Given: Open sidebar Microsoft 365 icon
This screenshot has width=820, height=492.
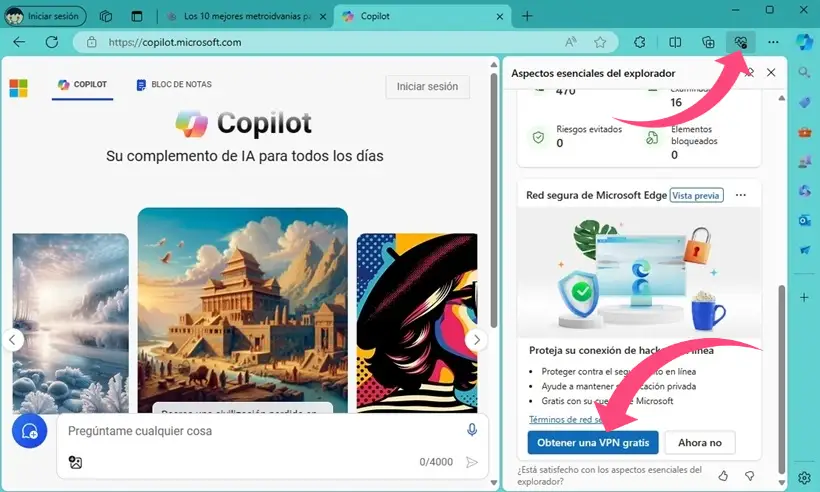Looking at the screenshot, I should pyautogui.click(x=804, y=191).
